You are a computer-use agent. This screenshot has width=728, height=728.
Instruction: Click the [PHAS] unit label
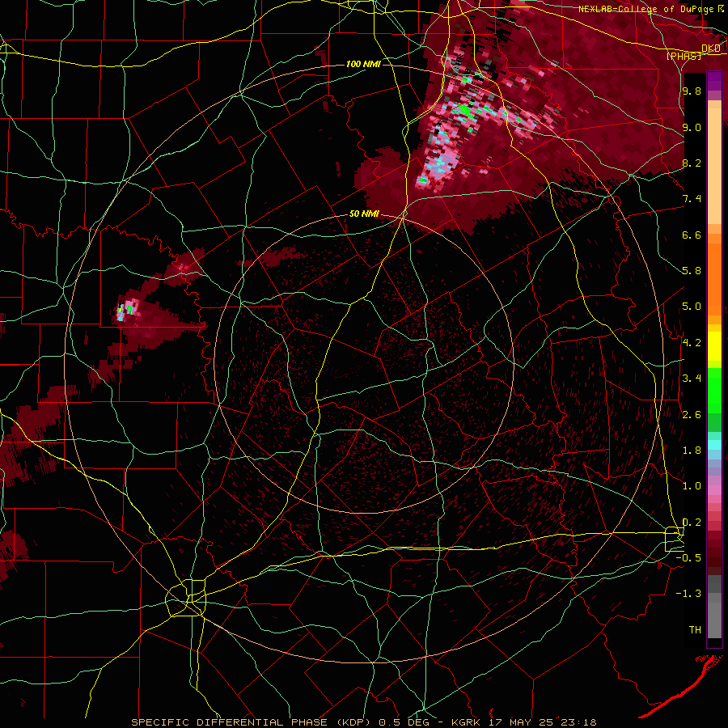pos(684,56)
